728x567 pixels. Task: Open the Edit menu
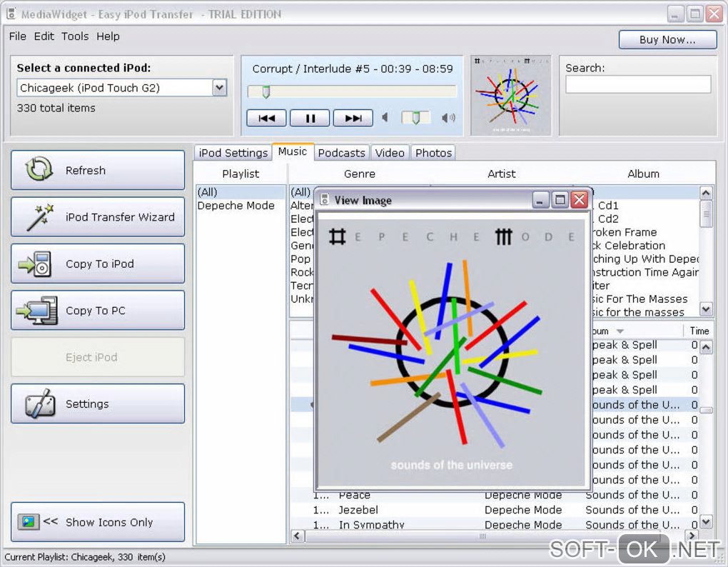click(44, 36)
